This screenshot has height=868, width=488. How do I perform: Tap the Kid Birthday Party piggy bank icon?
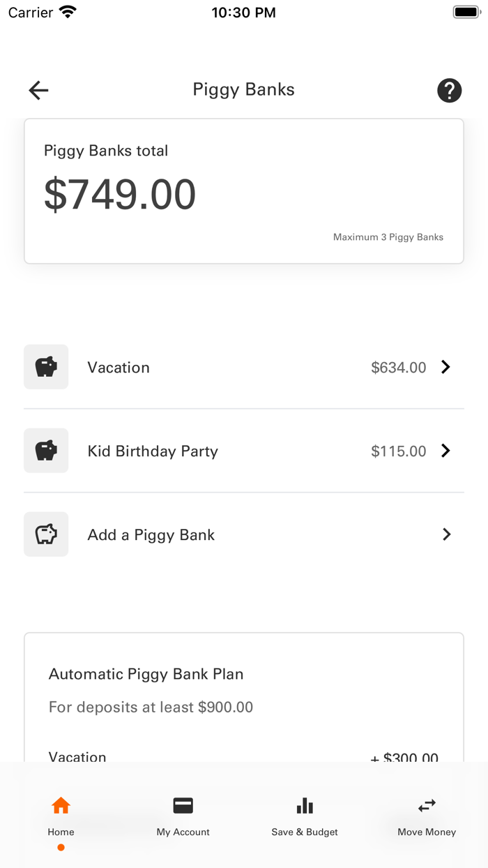(45, 450)
